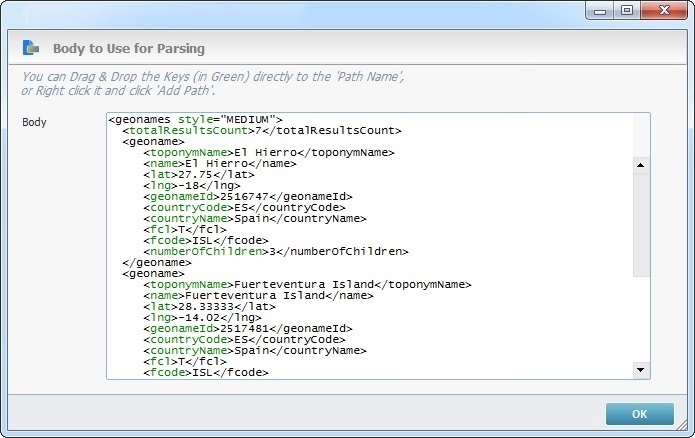Maximize the dialog window

pyautogui.click(x=627, y=10)
